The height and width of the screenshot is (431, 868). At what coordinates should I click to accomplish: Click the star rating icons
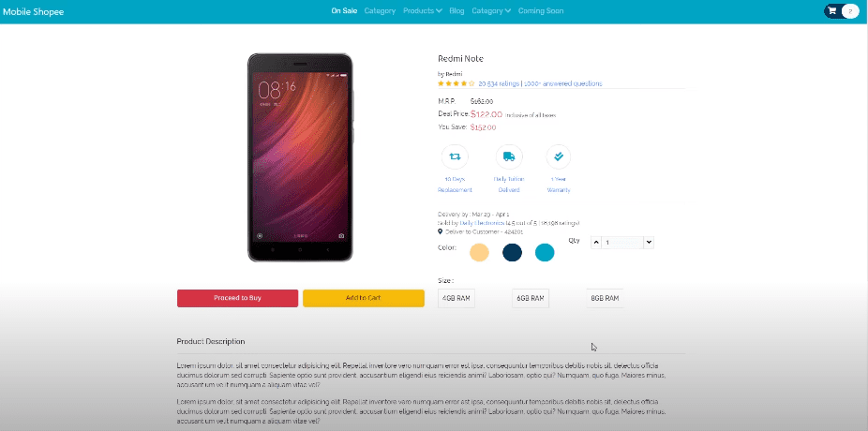[456, 83]
